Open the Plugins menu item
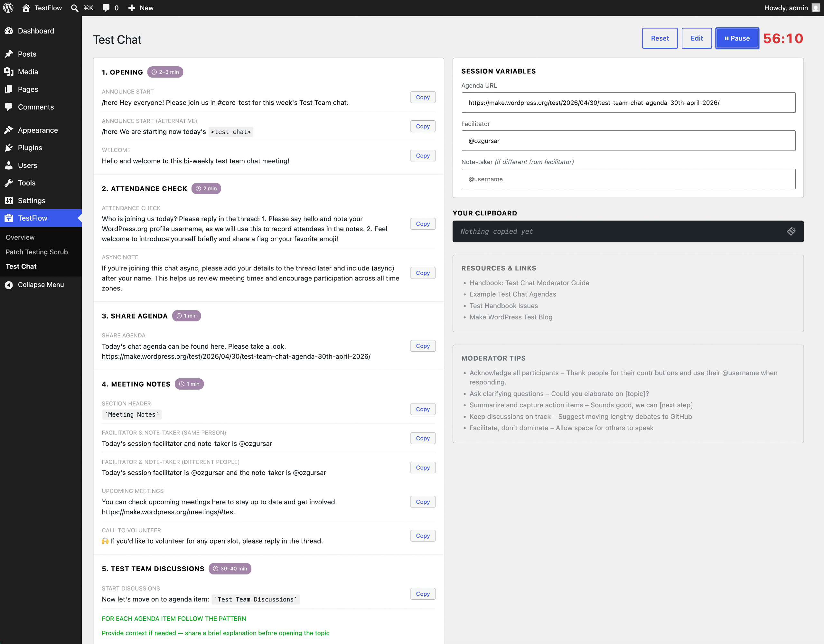824x644 pixels. point(41,147)
